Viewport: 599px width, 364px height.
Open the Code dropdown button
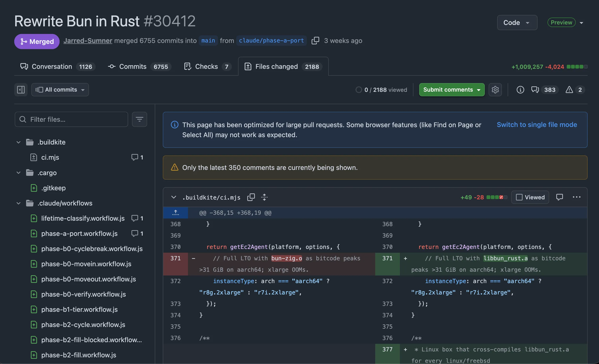pyautogui.click(x=517, y=23)
